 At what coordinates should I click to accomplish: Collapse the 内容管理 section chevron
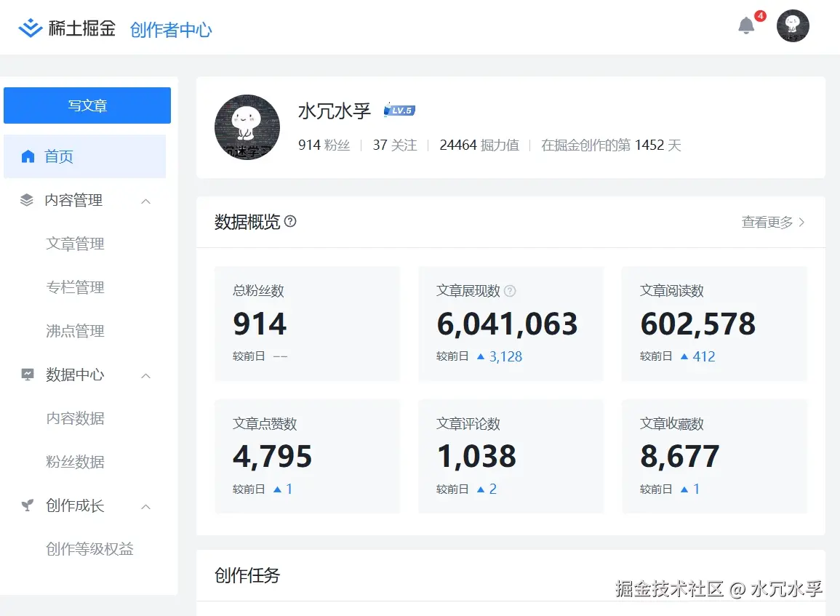[x=145, y=201]
